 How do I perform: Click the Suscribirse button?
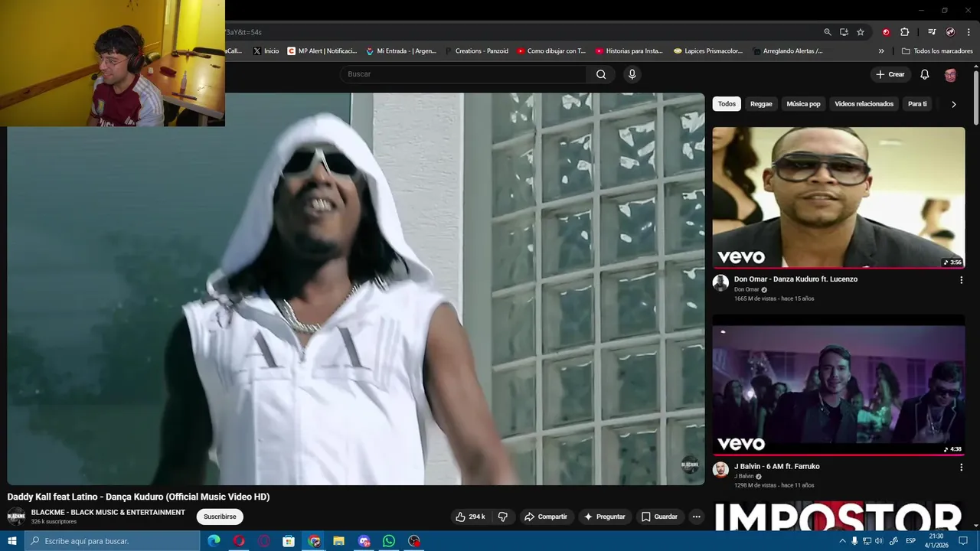[220, 517]
